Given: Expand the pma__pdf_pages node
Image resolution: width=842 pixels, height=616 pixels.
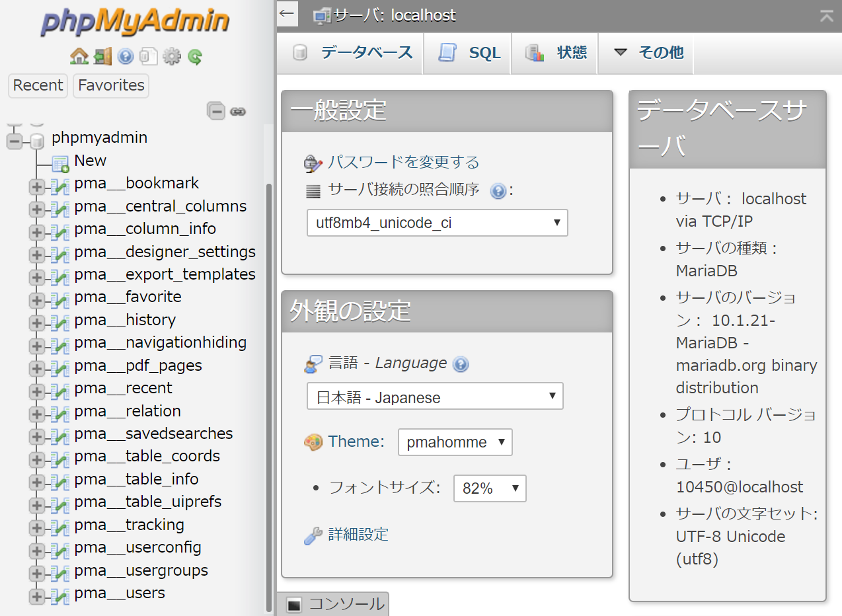Looking at the screenshot, I should [37, 369].
